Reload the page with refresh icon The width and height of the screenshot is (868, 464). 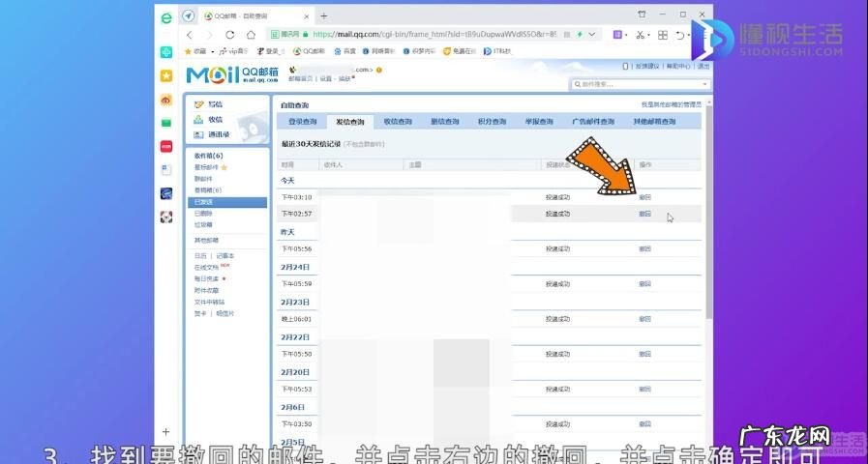[x=229, y=35]
